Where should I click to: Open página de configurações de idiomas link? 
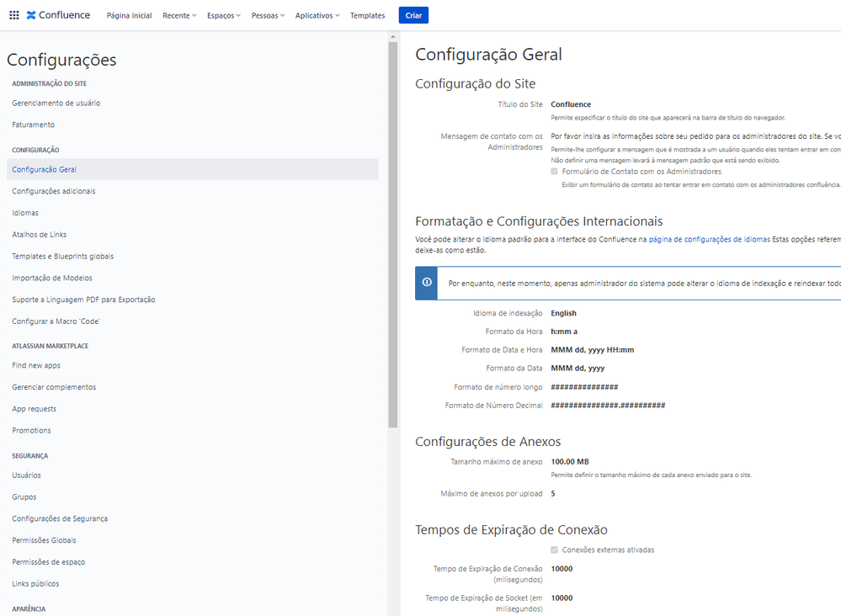[x=709, y=240]
